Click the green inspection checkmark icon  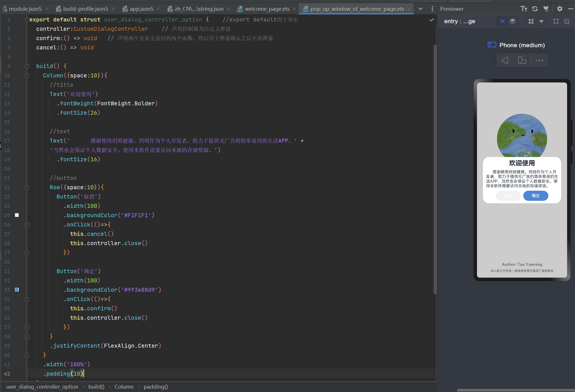coord(432,20)
